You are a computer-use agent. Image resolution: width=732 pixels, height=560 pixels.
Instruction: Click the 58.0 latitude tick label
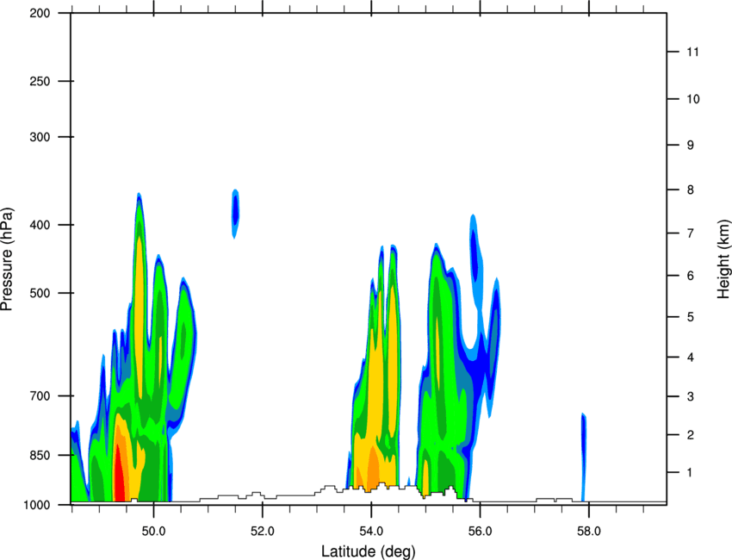click(x=589, y=532)
